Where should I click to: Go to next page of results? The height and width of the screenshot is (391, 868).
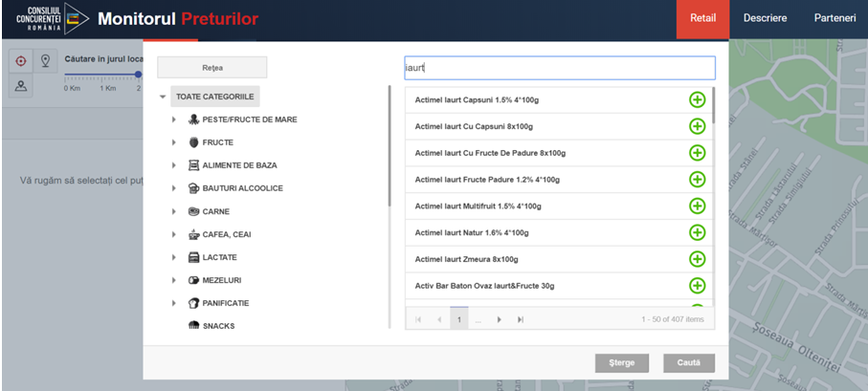500,319
